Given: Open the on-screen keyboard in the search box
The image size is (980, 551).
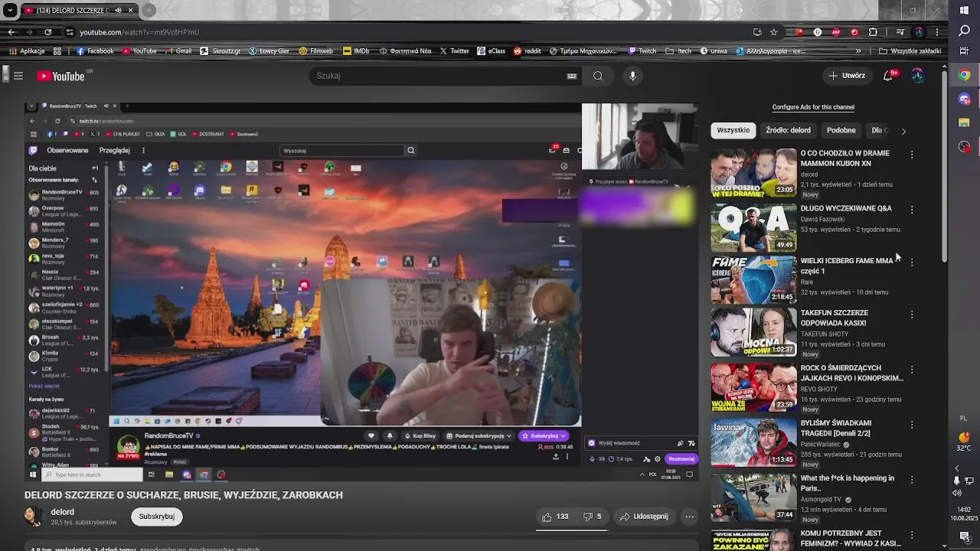Looking at the screenshot, I should coord(571,76).
